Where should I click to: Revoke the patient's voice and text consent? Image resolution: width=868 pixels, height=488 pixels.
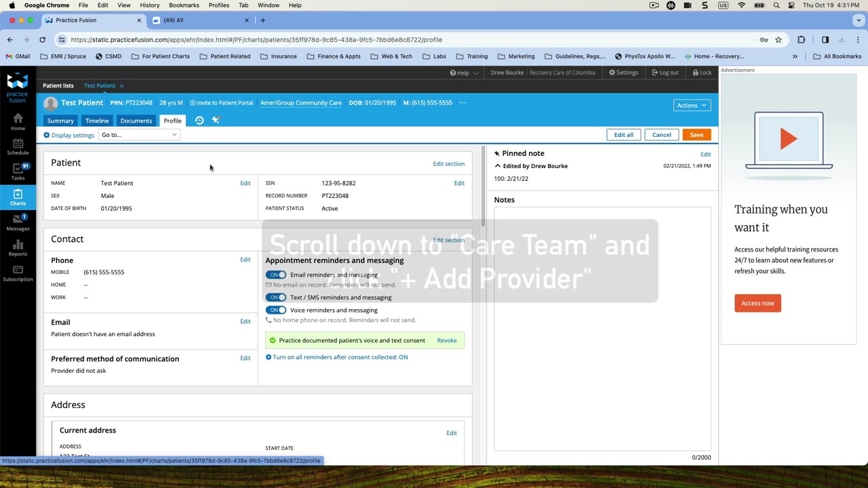tap(446, 340)
